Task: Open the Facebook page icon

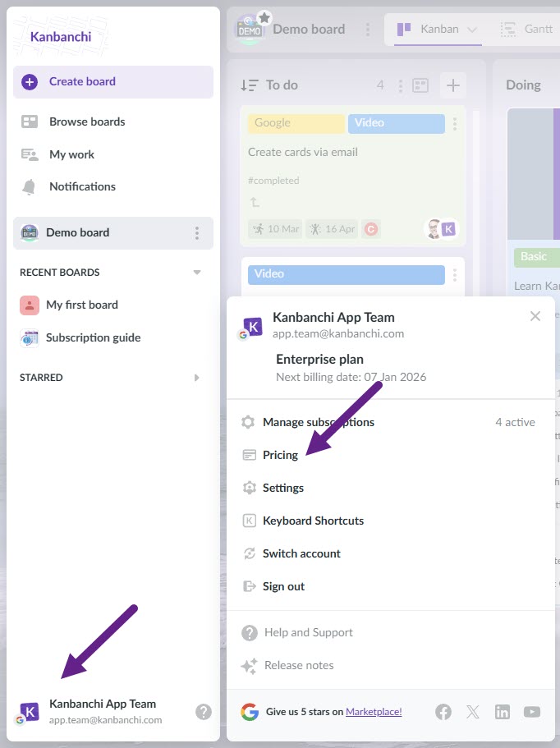Action: pyautogui.click(x=443, y=712)
